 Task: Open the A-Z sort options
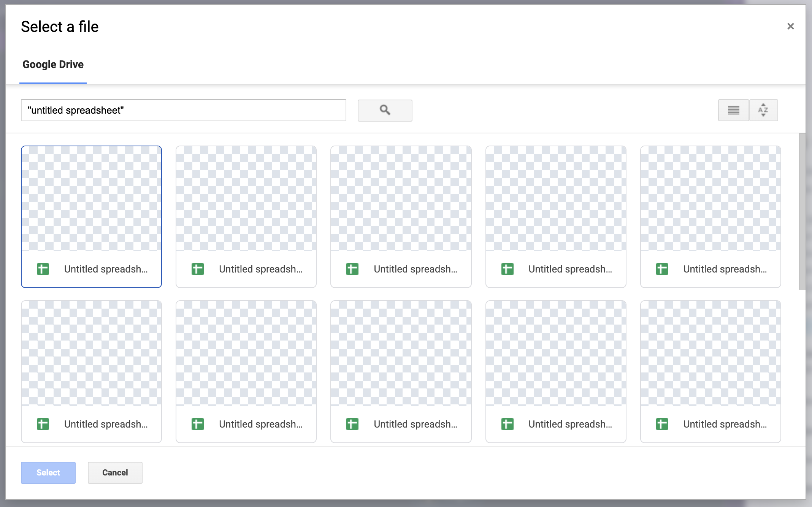[763, 110]
